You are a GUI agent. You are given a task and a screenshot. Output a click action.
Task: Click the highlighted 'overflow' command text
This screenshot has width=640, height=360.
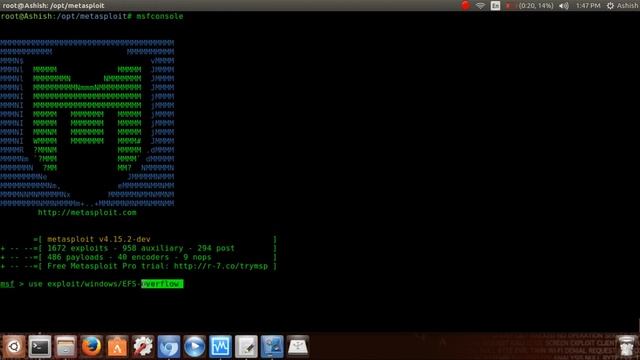click(x=162, y=284)
